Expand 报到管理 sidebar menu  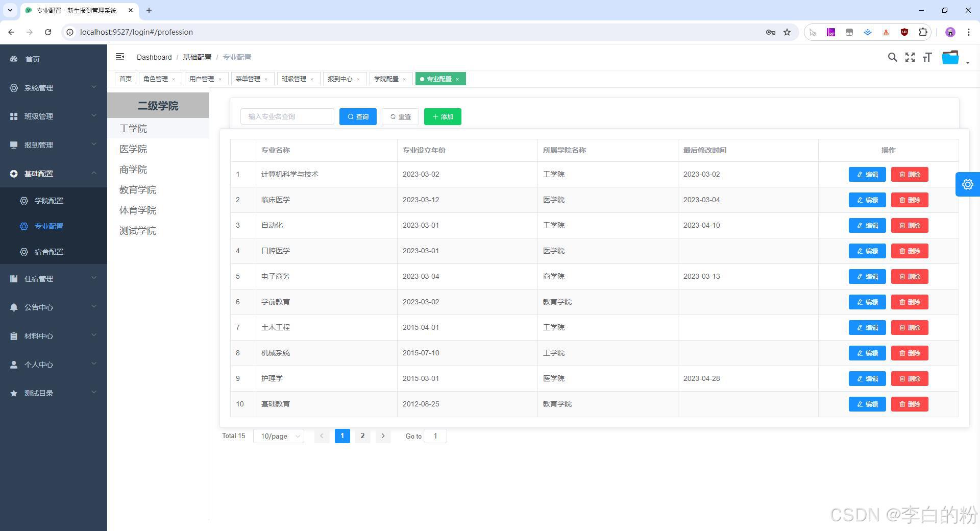pyautogui.click(x=54, y=144)
